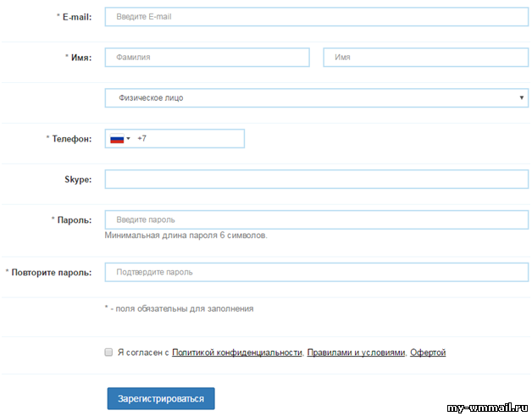Click the E-mail label
532x416 pixels.
click(74, 17)
